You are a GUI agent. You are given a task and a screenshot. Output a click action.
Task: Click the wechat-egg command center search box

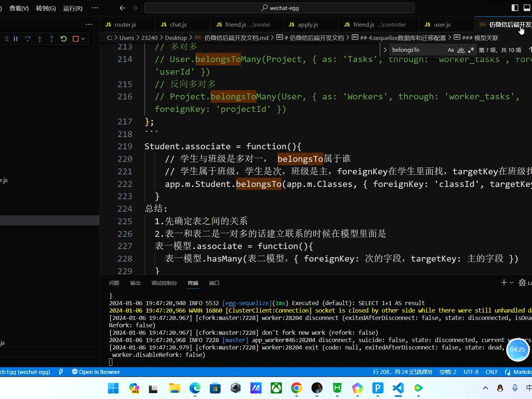tap(279, 8)
